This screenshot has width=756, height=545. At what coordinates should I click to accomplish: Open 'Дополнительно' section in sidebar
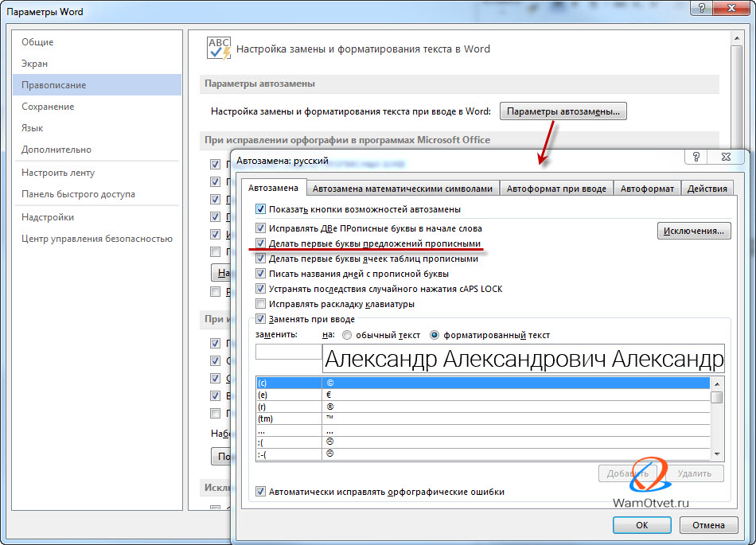[x=56, y=150]
